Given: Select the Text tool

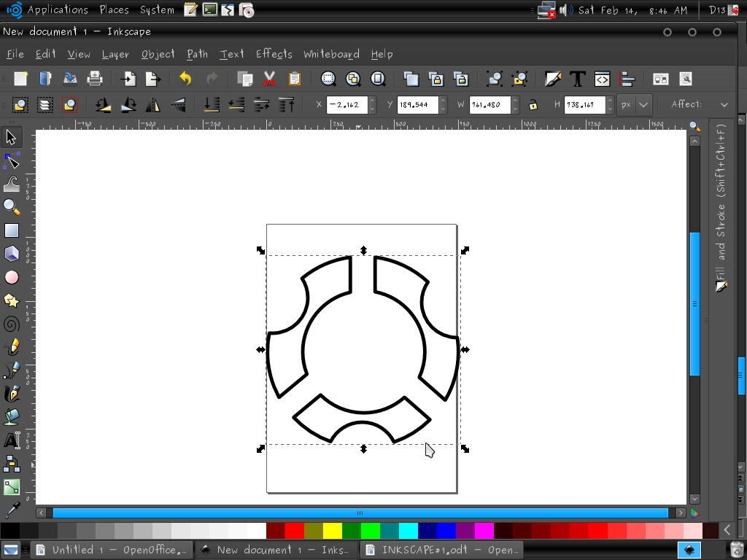Looking at the screenshot, I should (11, 440).
